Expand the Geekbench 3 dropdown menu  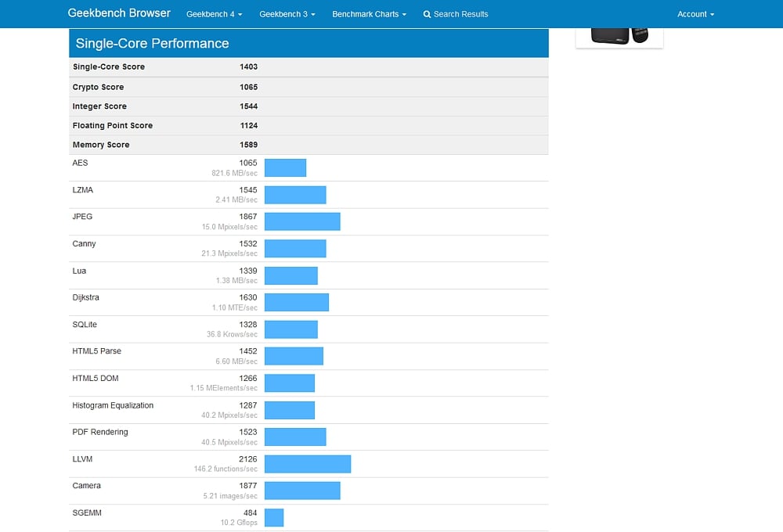(287, 14)
